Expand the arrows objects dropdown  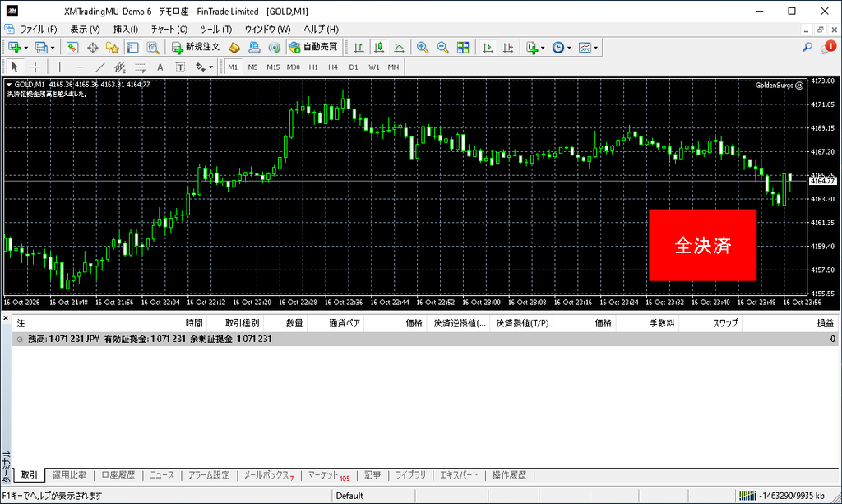tap(211, 67)
